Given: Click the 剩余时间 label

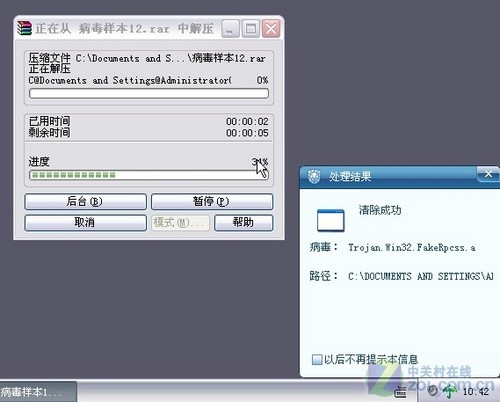Looking at the screenshot, I should [x=49, y=133].
